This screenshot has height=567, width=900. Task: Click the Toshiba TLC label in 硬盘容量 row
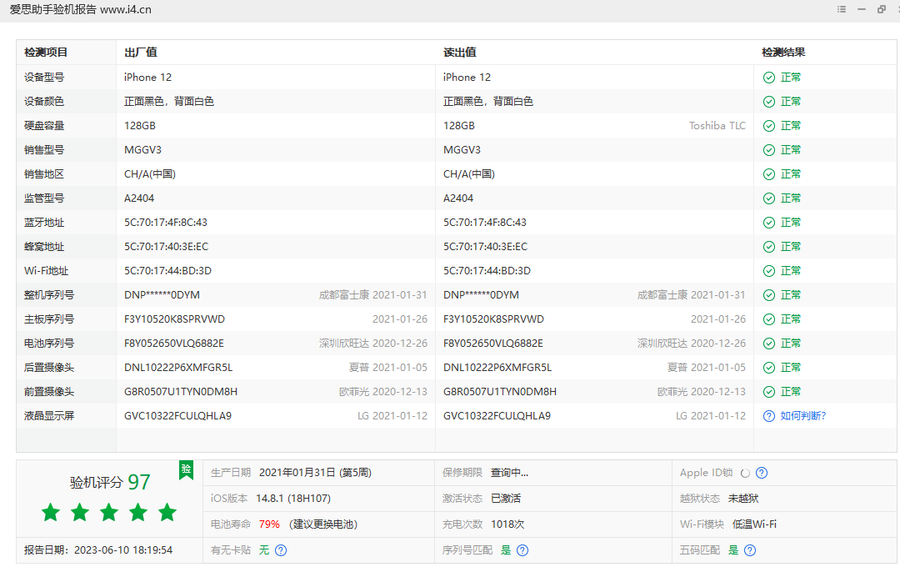point(717,126)
